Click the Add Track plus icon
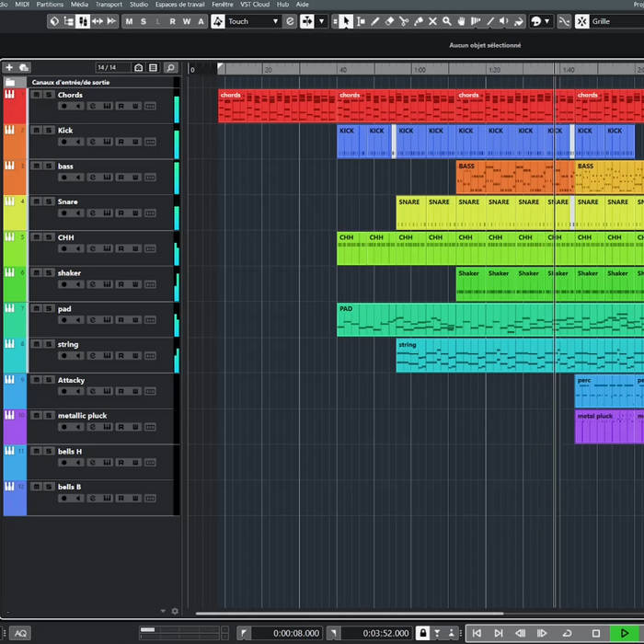Viewport: 644px width, 644px height. (x=9, y=67)
